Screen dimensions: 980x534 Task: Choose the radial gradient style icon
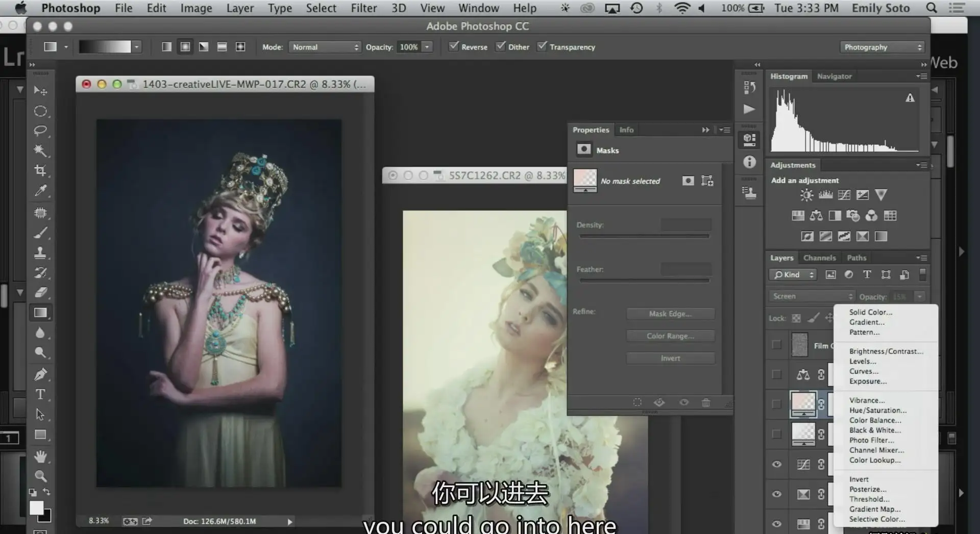pyautogui.click(x=185, y=47)
